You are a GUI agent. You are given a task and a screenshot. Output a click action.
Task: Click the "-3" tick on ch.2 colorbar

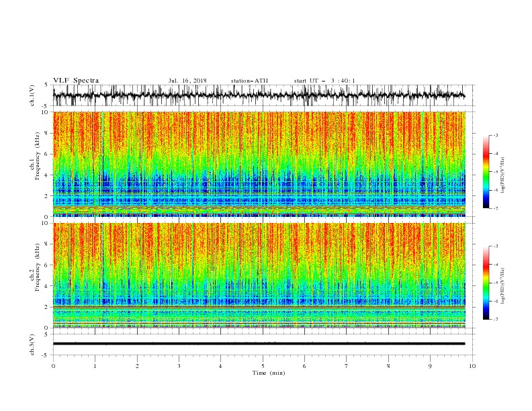pos(496,246)
